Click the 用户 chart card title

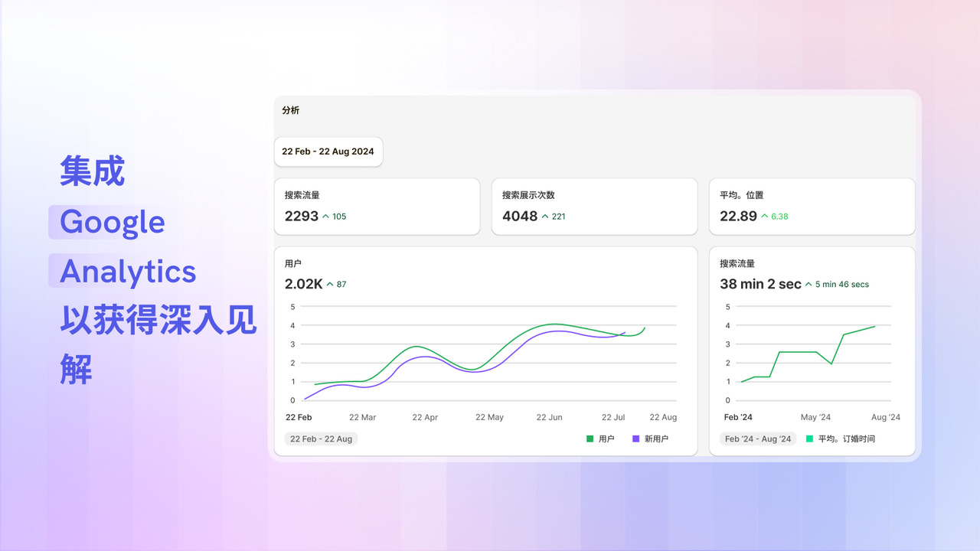[x=293, y=263]
